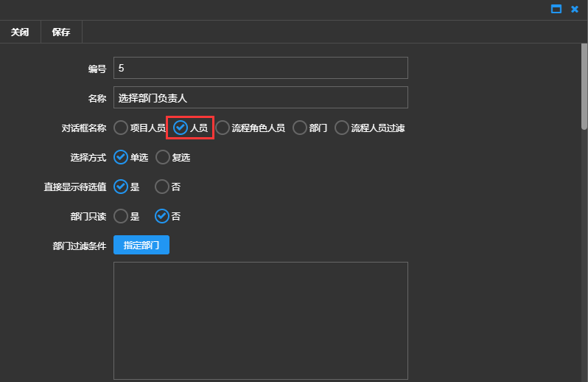Click inside the department filter text area

pos(260,320)
